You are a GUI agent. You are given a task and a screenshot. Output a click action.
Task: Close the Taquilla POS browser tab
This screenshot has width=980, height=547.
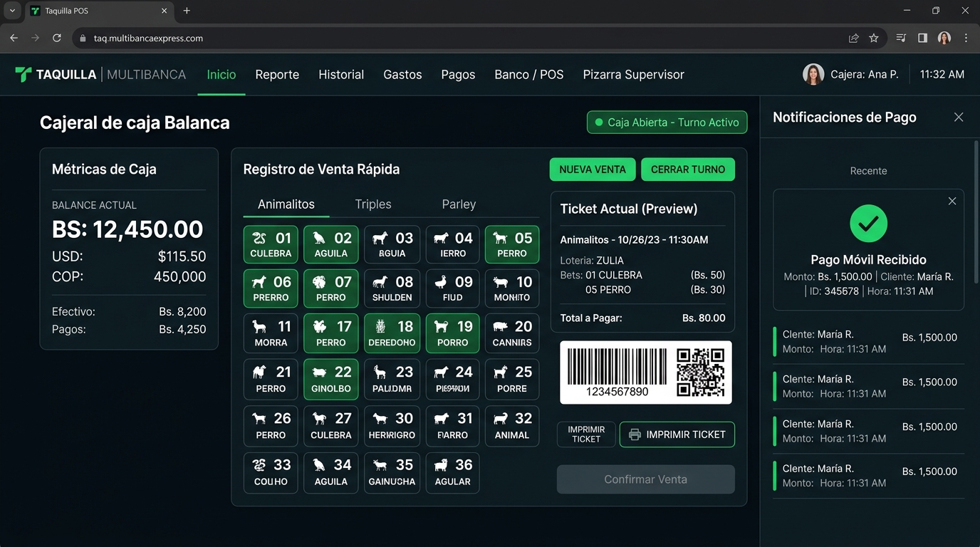(164, 11)
